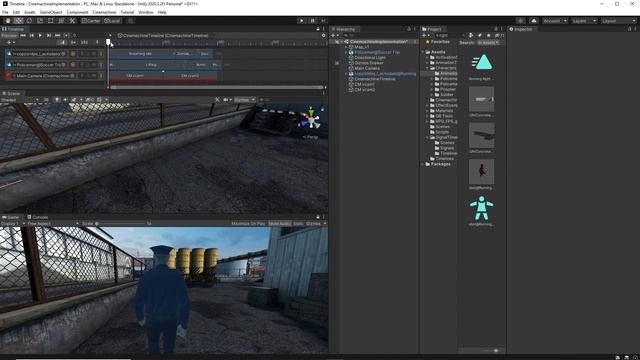This screenshot has width=640, height=360.
Task: Step to next Timeline frame
Action: click(x=49, y=36)
